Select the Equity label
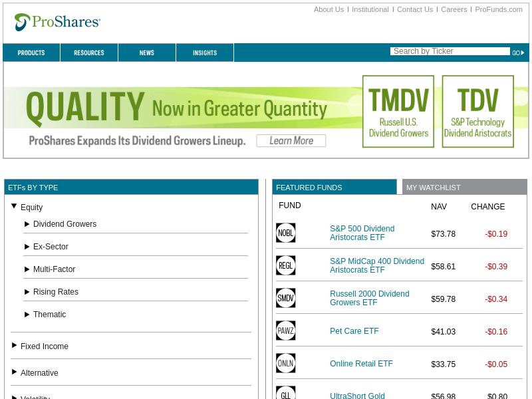 31,207
